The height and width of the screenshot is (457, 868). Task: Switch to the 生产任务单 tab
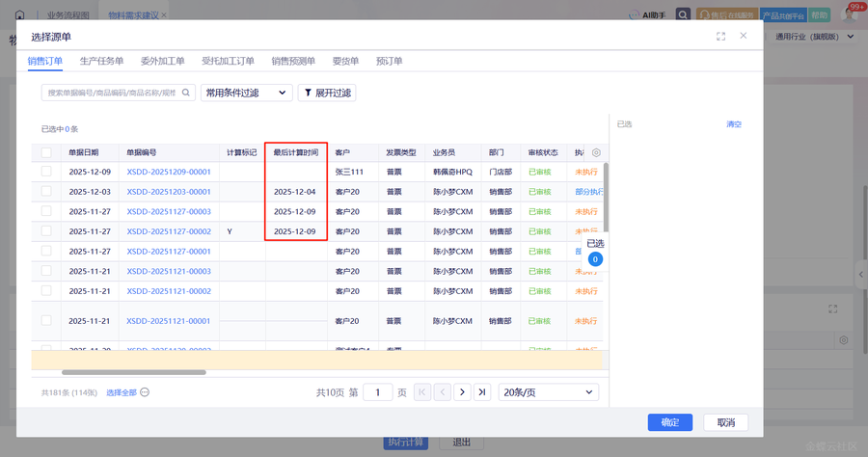tap(101, 61)
